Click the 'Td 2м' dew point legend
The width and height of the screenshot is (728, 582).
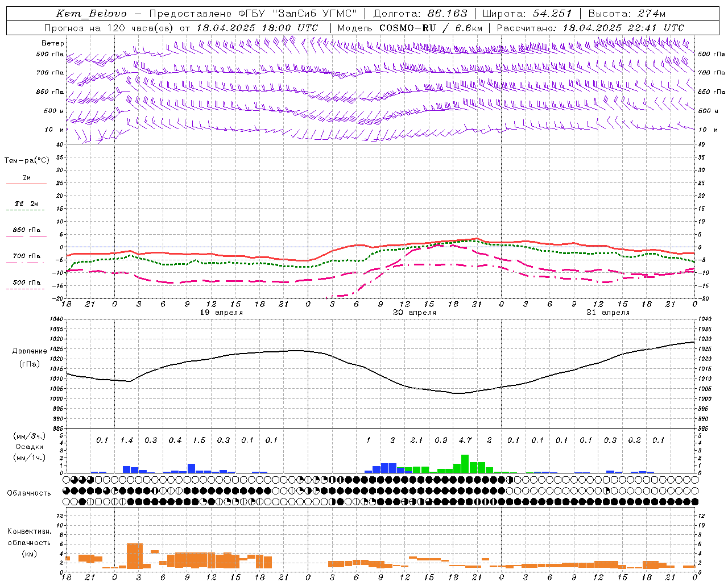[x=26, y=203]
